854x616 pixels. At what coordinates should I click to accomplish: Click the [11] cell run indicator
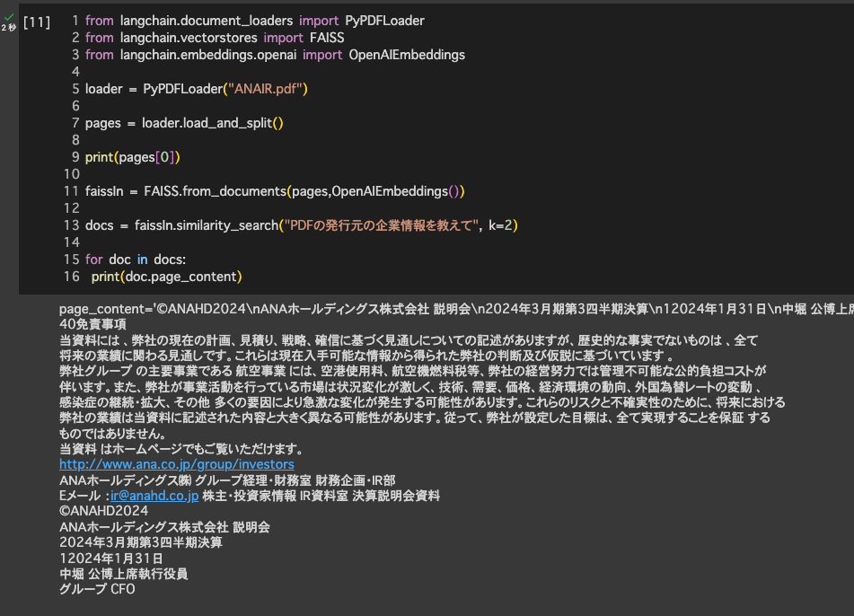[37, 21]
